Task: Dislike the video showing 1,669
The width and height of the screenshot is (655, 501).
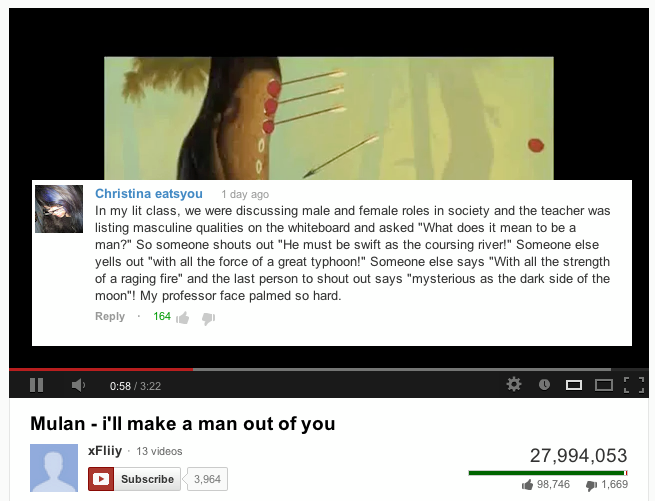Action: (592, 485)
